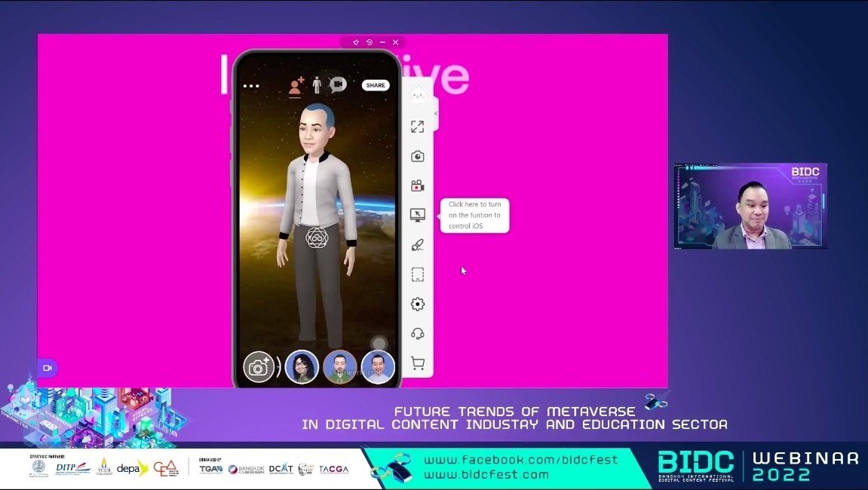Collapse the mirror sidebar with the chevron
The image size is (868, 490).
(x=436, y=114)
